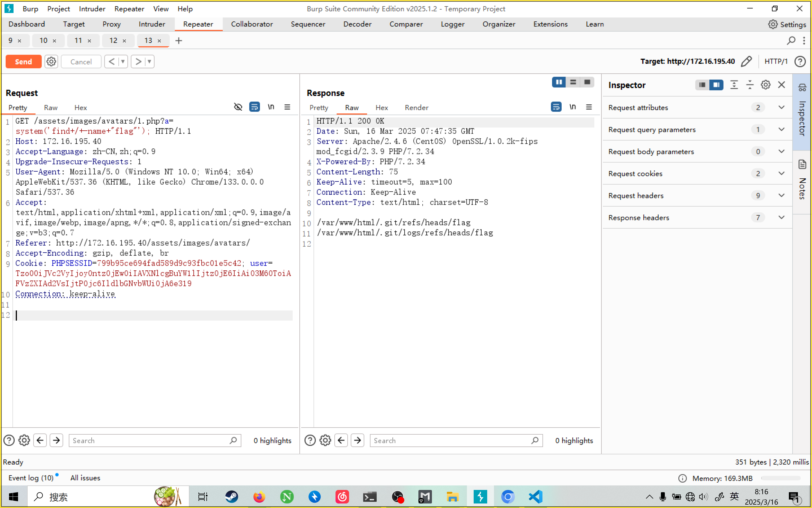The image size is (812, 508).
Task: Open the Request pane hamburger menu
Action: click(287, 107)
